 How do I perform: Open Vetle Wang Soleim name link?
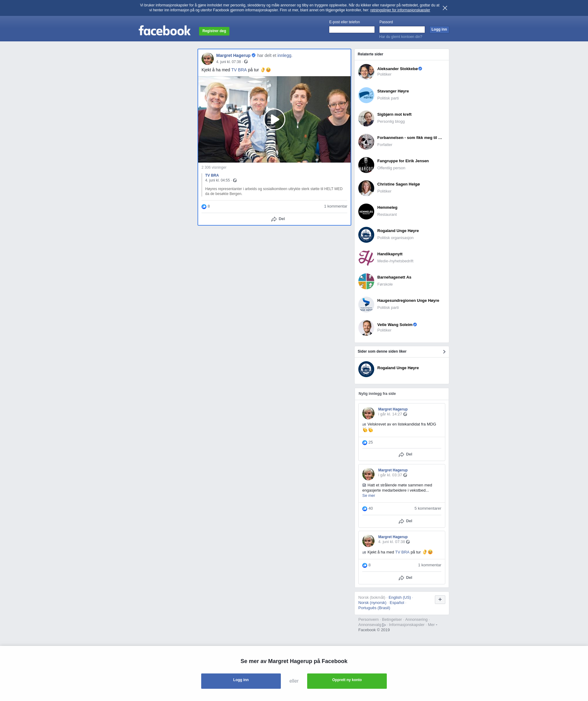click(395, 325)
